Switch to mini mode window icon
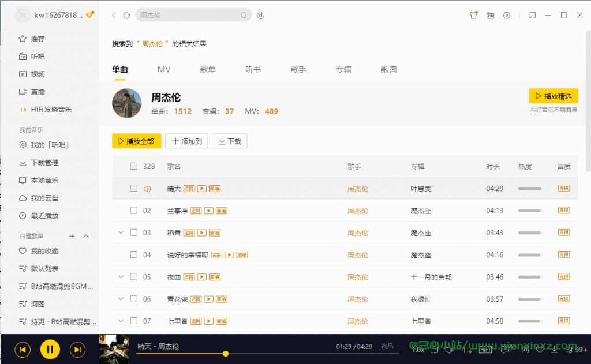591x364 pixels. pos(532,16)
